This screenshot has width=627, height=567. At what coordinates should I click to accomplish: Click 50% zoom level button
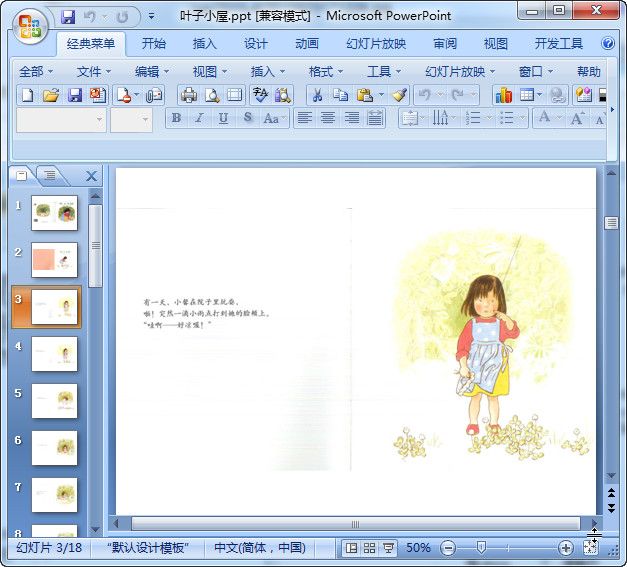[x=418, y=548]
